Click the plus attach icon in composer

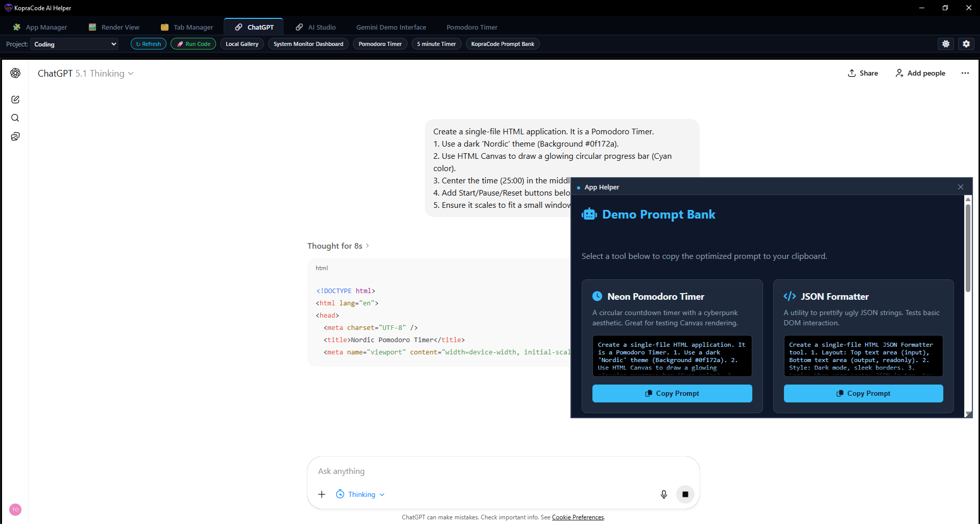point(322,494)
